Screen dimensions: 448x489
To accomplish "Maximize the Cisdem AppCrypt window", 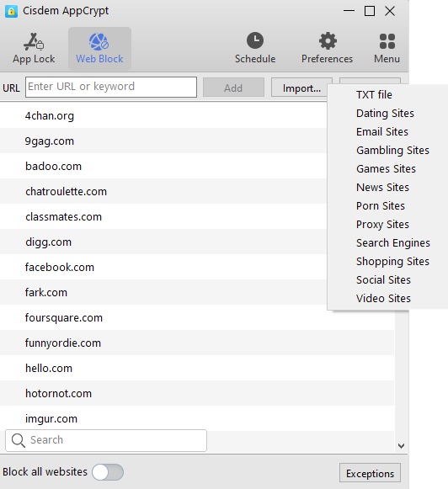I will click(x=370, y=11).
